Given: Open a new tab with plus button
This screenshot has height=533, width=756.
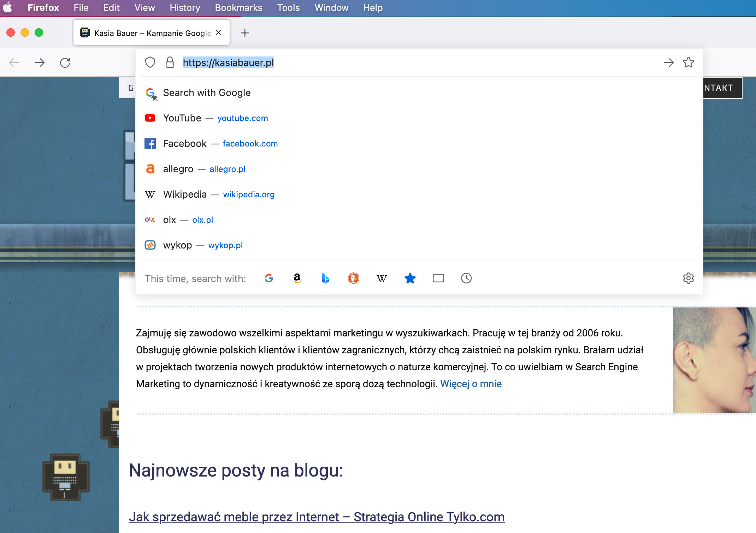Looking at the screenshot, I should point(244,33).
